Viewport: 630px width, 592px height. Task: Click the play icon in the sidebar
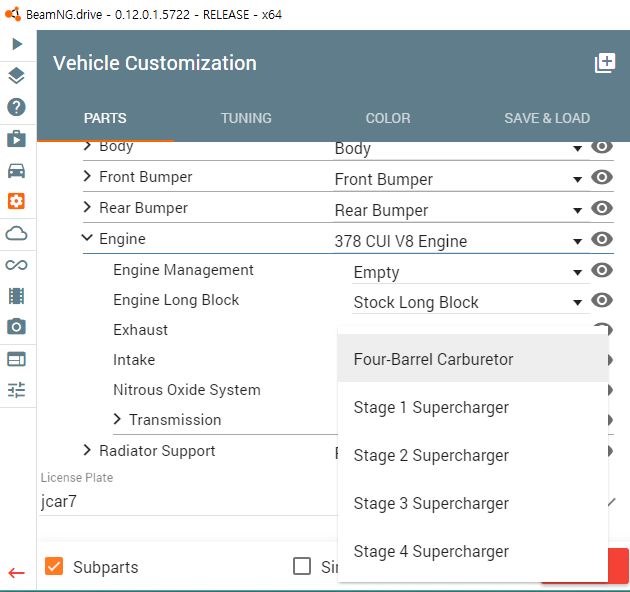click(17, 44)
